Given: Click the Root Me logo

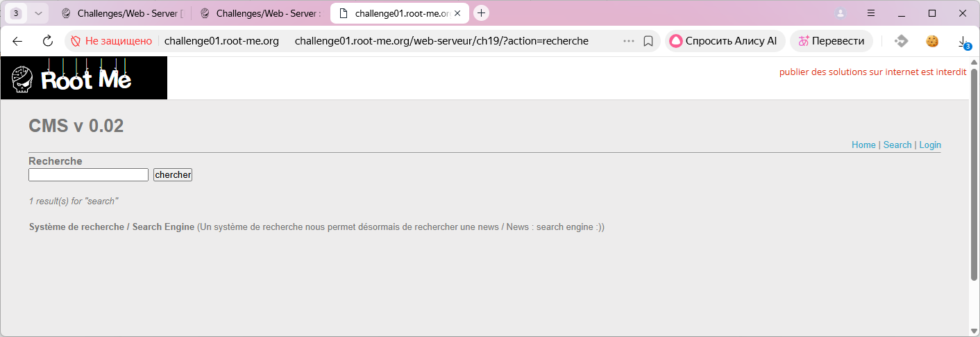Looking at the screenshot, I should [x=84, y=78].
